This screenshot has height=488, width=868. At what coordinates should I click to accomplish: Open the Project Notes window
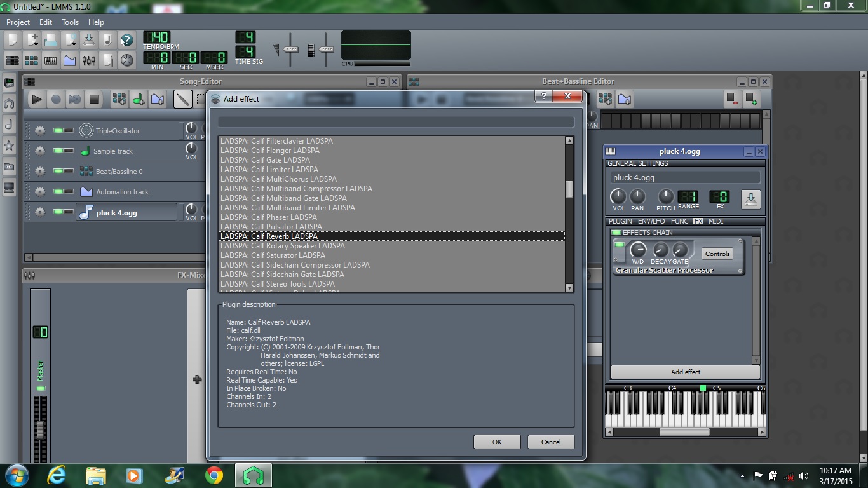click(107, 60)
